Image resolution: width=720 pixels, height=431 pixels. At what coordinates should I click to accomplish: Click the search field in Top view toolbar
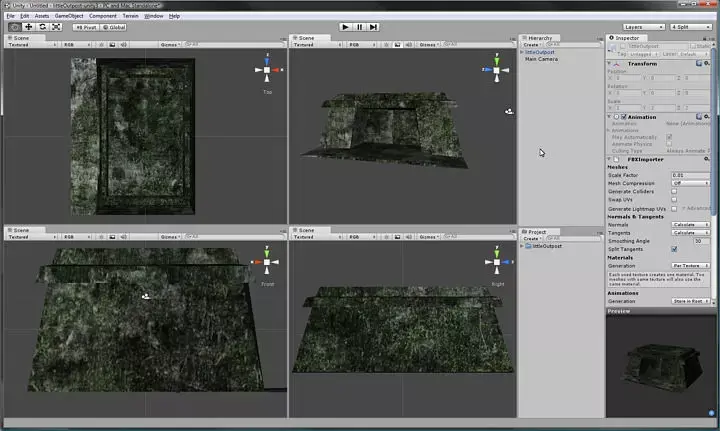click(233, 45)
